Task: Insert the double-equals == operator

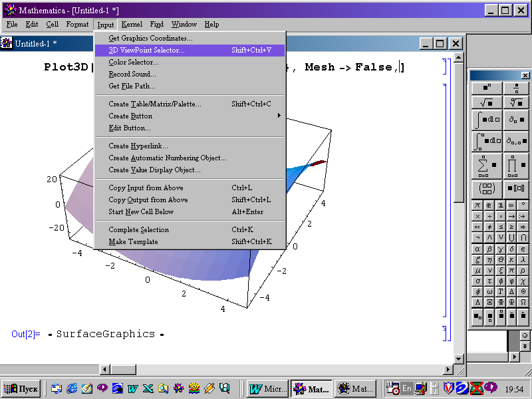Action: [477, 227]
